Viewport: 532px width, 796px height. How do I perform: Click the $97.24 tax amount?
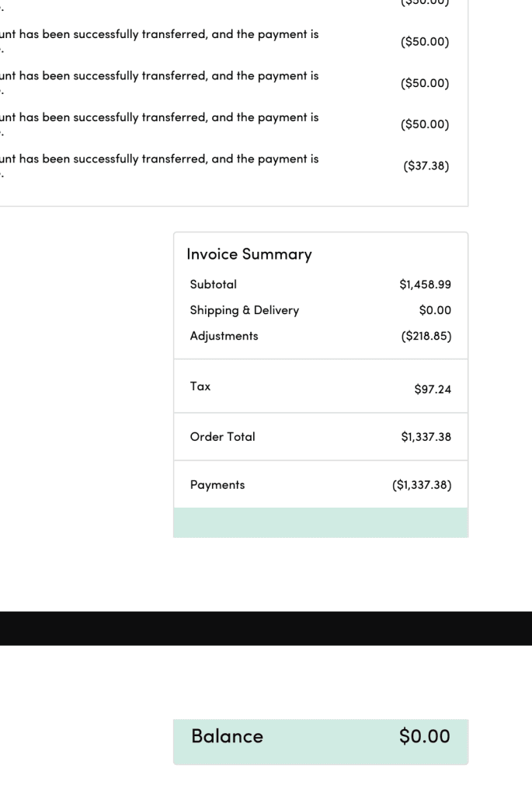[433, 389]
